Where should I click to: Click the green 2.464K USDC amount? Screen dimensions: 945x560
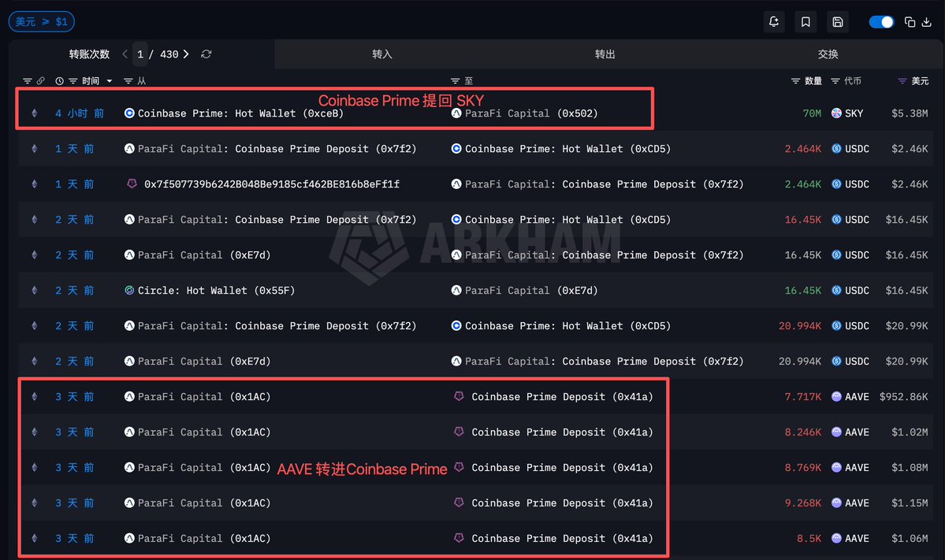[803, 184]
